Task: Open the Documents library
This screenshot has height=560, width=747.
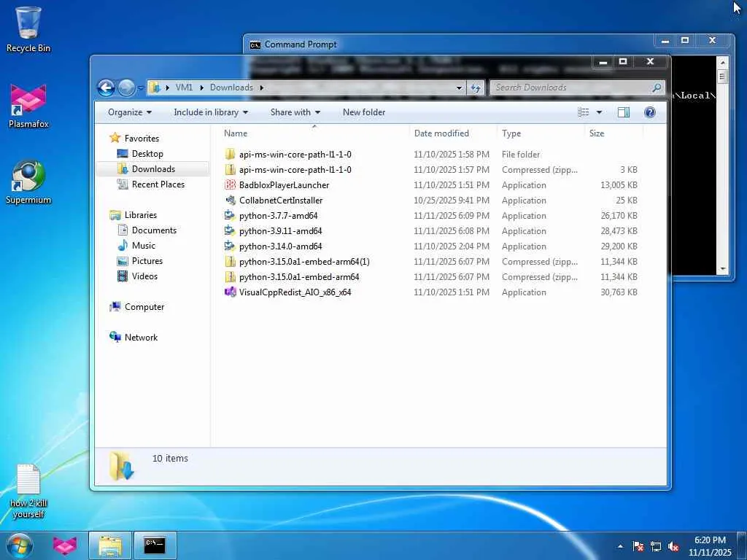Action: coord(154,230)
